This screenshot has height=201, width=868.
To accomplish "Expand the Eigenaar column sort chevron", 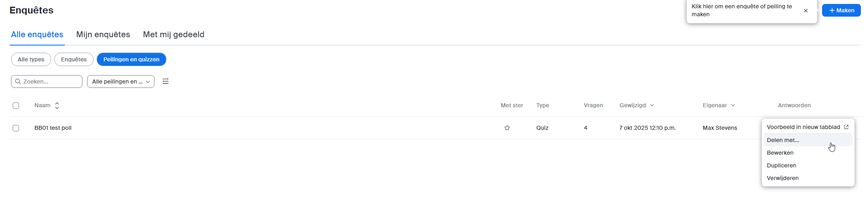I will tap(733, 105).
